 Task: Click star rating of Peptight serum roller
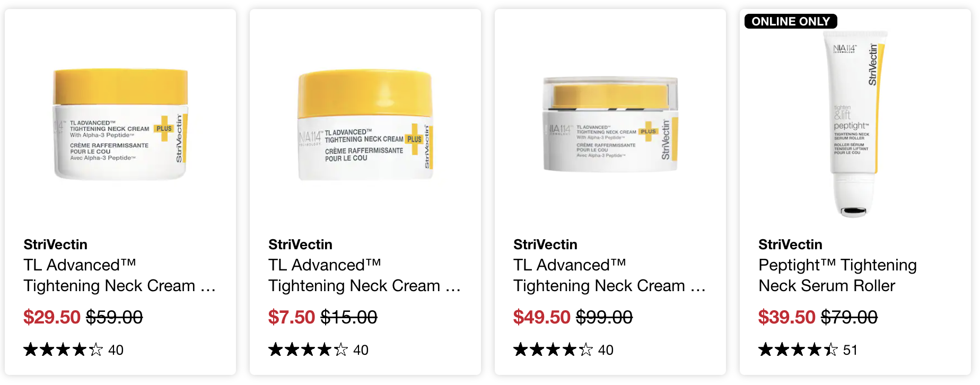[x=798, y=350]
